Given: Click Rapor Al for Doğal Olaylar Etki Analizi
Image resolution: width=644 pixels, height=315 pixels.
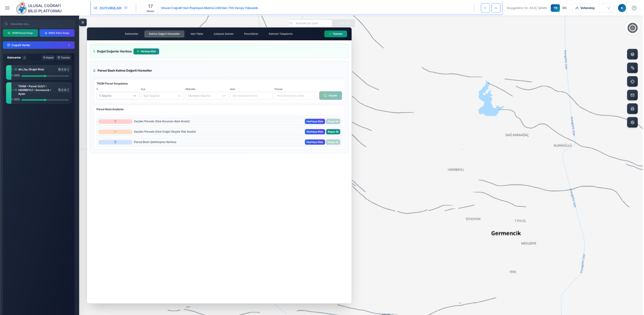Looking at the screenshot, I should click(333, 132).
